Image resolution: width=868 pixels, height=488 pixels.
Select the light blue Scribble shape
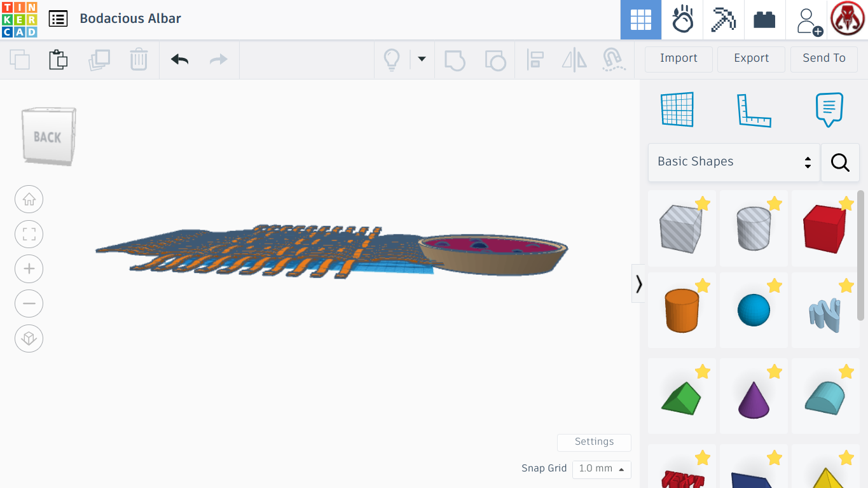click(825, 310)
